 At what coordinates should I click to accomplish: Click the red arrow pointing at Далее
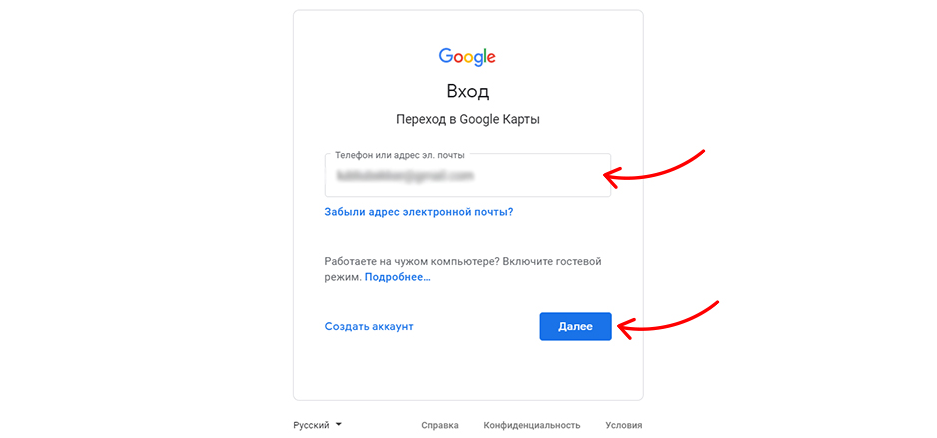[x=667, y=320]
